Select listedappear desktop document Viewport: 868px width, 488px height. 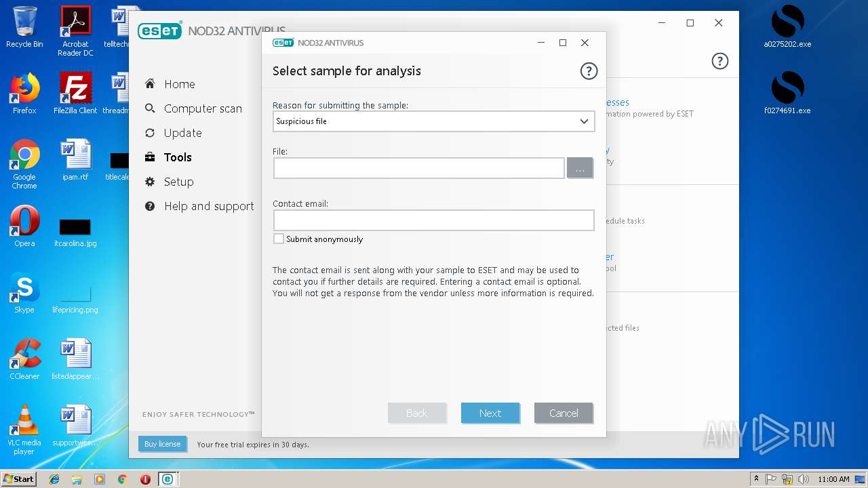75,359
